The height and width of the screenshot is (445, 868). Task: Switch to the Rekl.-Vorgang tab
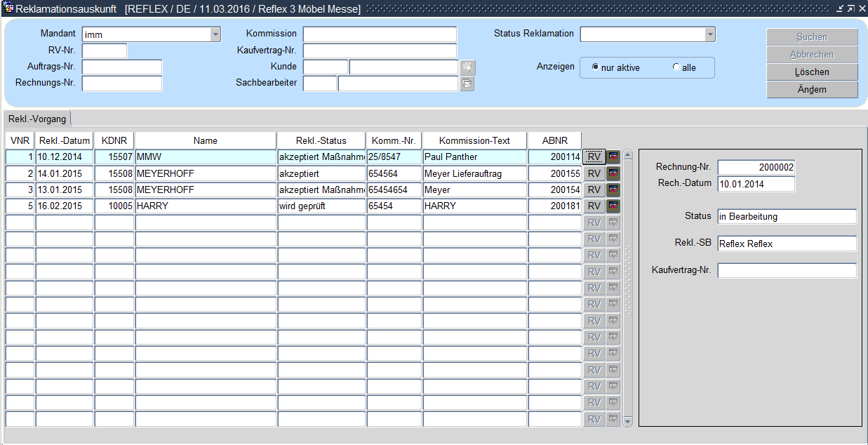click(x=37, y=119)
